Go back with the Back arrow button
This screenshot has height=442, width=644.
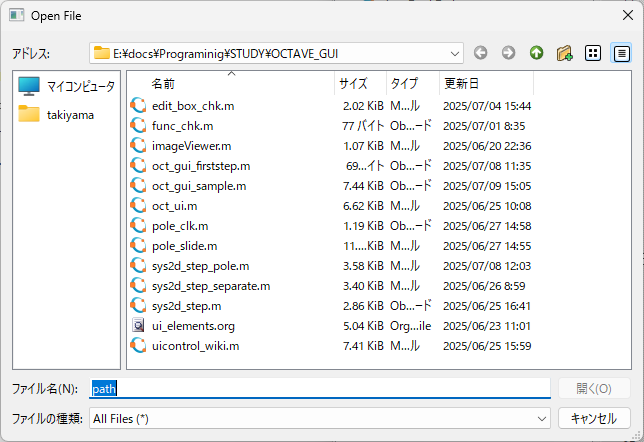481,53
